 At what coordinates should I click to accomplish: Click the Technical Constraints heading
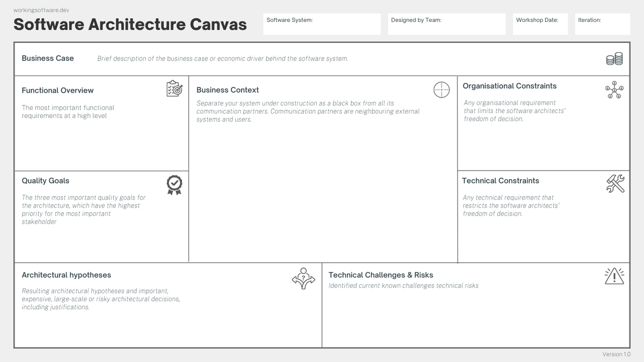(501, 181)
